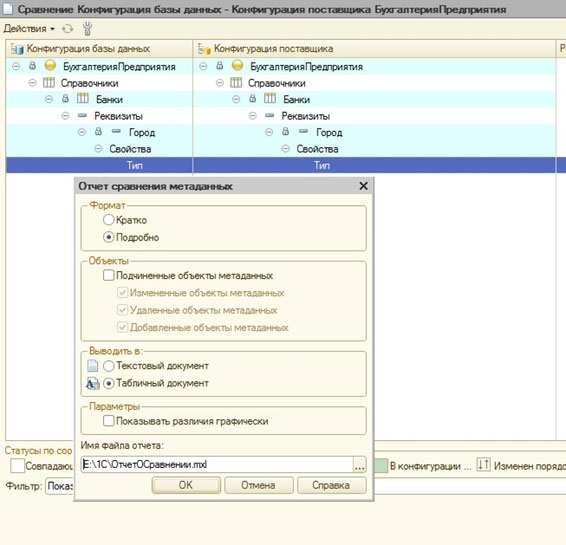Select Свойства row in left configuration tree
This screenshot has width=566, height=545.
tap(99, 149)
